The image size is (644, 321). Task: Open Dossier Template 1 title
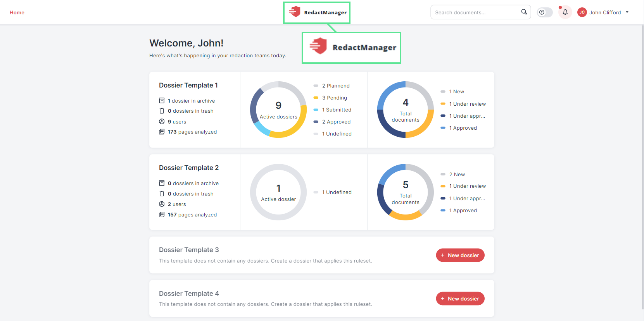(188, 85)
